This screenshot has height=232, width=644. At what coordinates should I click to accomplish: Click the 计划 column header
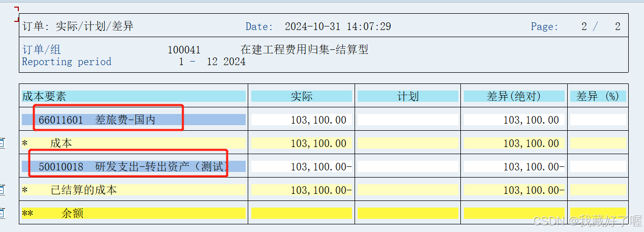tap(408, 96)
